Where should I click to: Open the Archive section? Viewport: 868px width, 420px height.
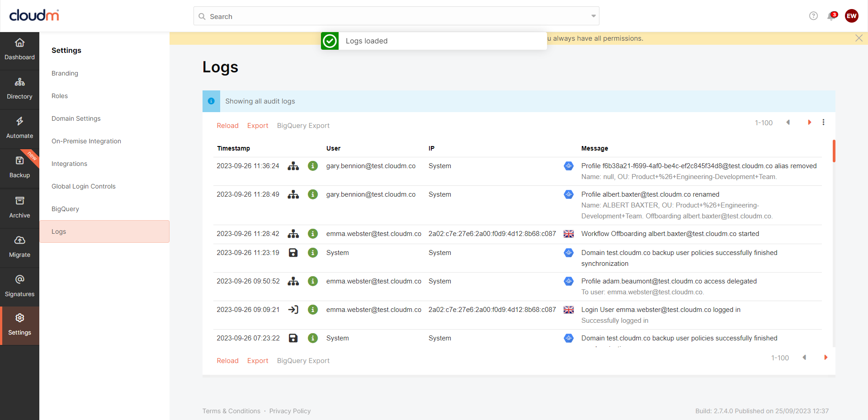pyautogui.click(x=19, y=208)
